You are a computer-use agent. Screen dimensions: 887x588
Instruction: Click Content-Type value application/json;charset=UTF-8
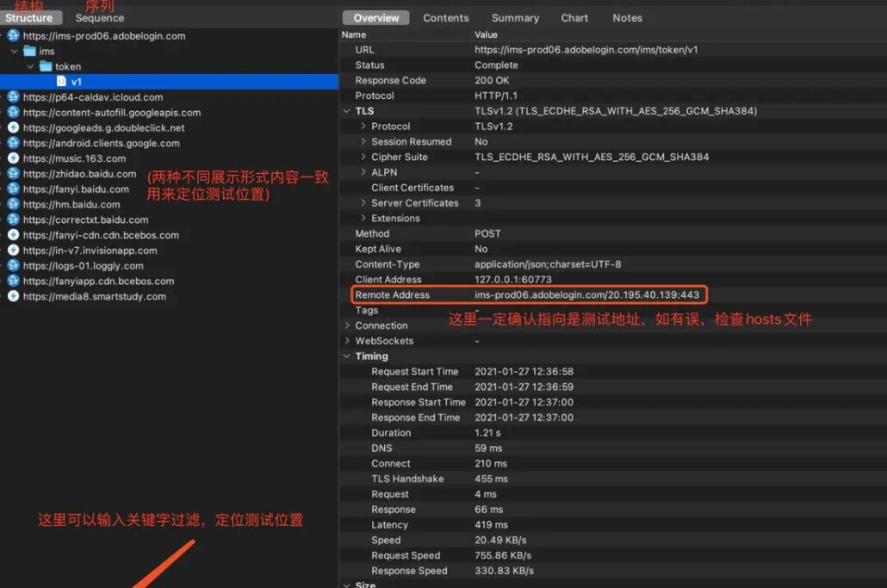tap(548, 264)
